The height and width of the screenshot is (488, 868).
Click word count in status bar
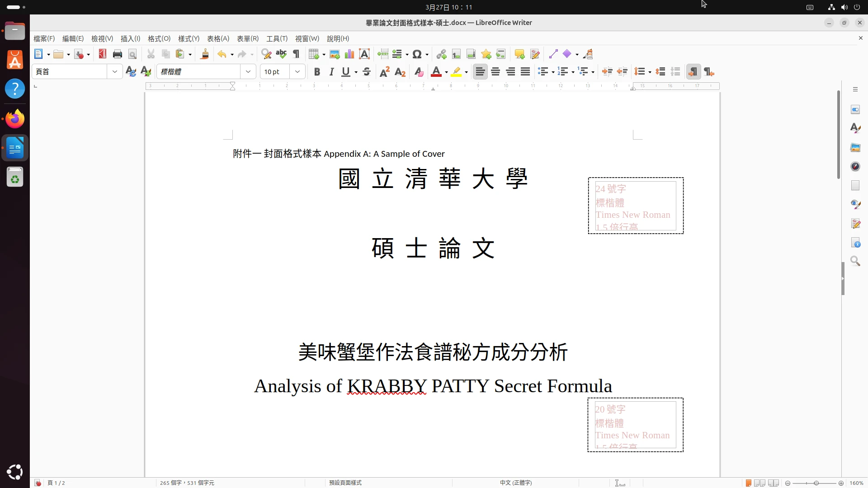point(187,483)
